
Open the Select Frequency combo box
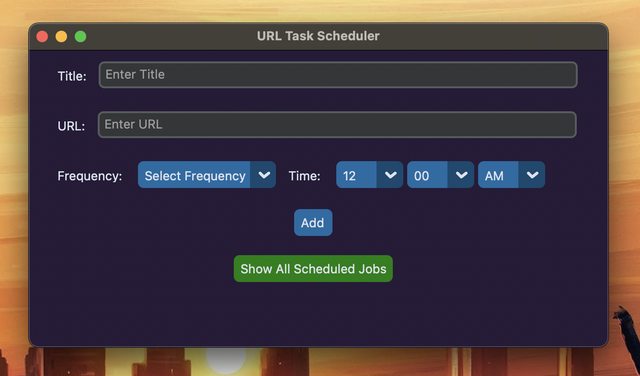click(x=207, y=175)
